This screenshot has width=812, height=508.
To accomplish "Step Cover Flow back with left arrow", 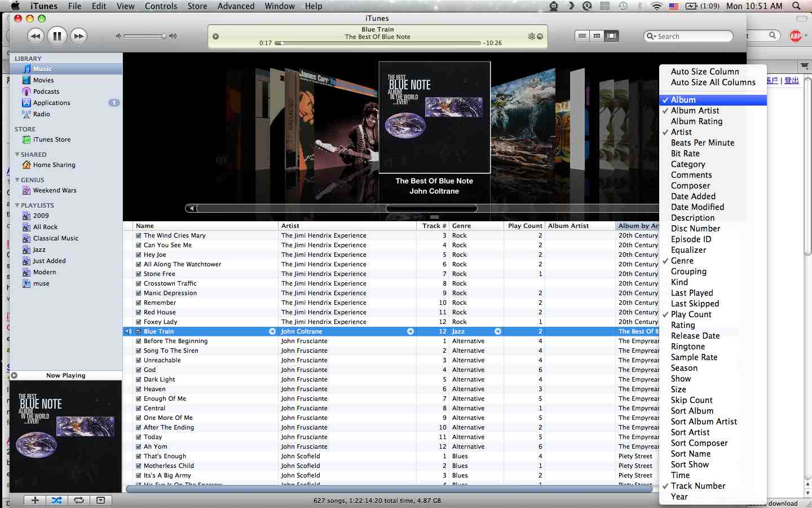I will point(192,208).
